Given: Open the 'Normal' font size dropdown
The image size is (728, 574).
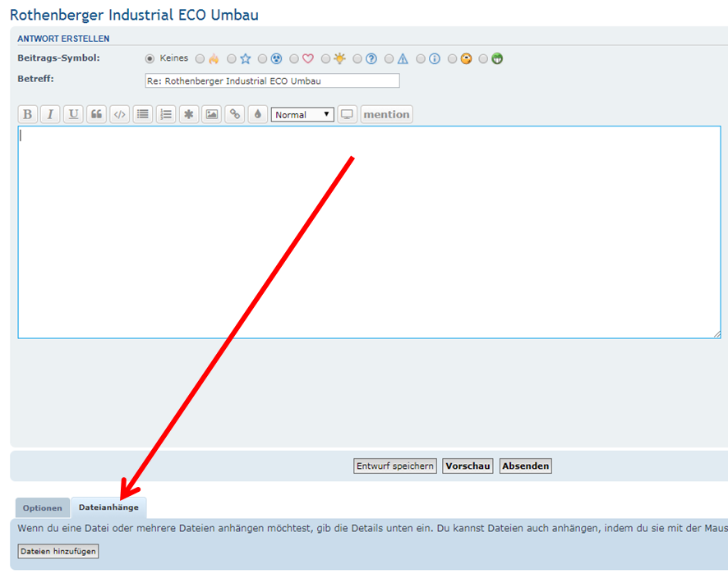Looking at the screenshot, I should point(302,115).
